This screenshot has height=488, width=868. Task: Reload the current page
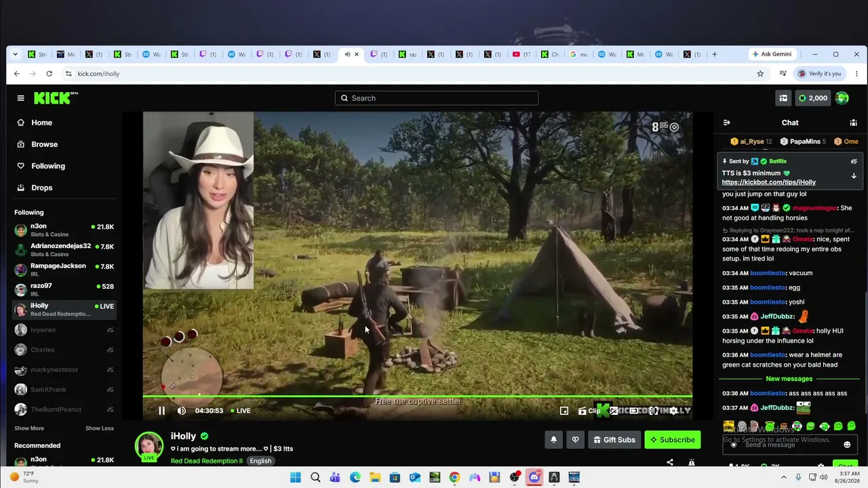click(x=49, y=73)
